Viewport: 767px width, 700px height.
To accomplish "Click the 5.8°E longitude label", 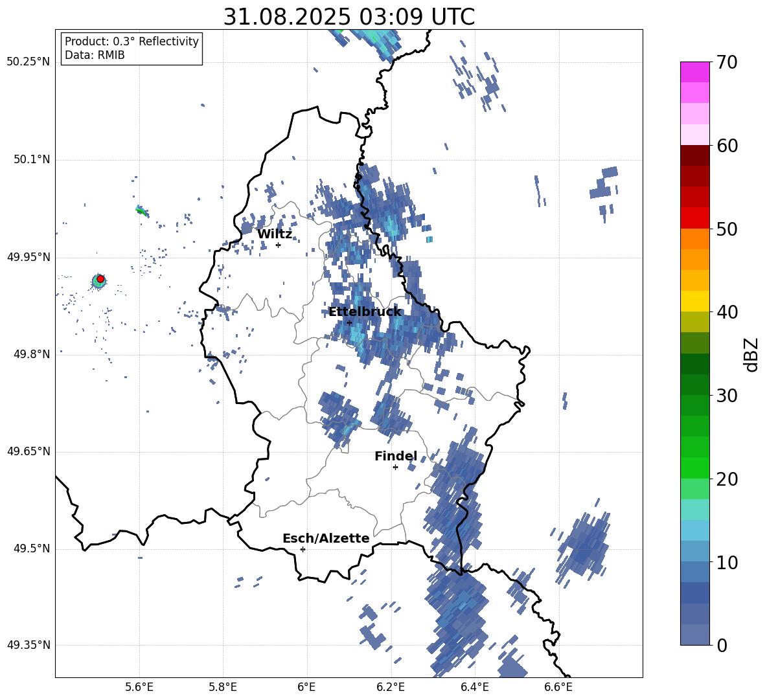I will point(223,687).
